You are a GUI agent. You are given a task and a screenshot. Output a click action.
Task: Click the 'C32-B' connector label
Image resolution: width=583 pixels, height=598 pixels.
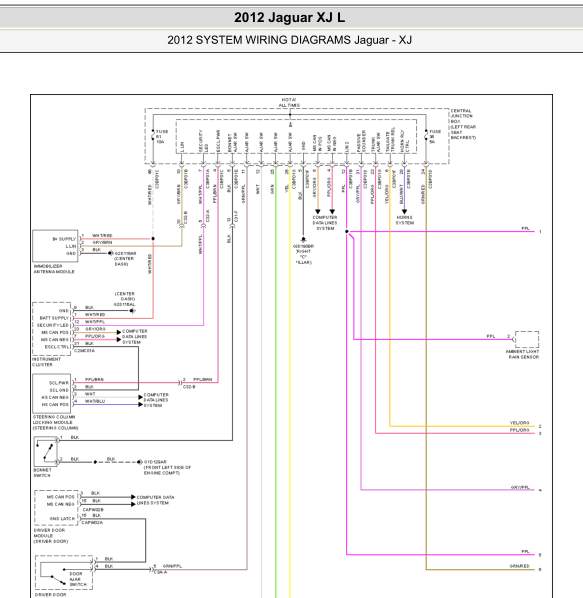189,387
